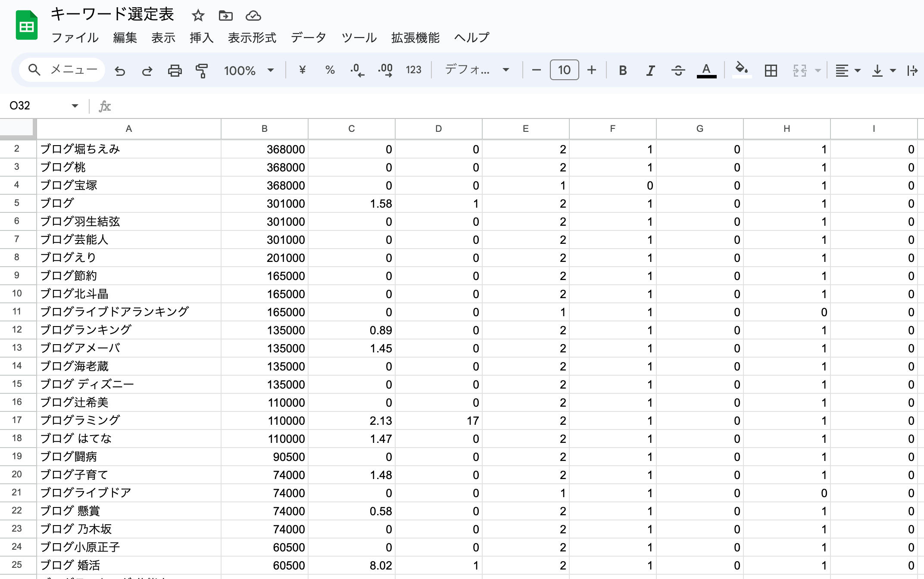Format as yen currency
This screenshot has width=924, height=579.
[x=302, y=70]
